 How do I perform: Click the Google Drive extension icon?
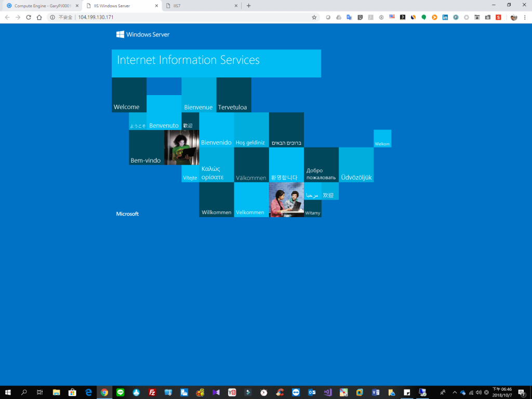coord(339,17)
